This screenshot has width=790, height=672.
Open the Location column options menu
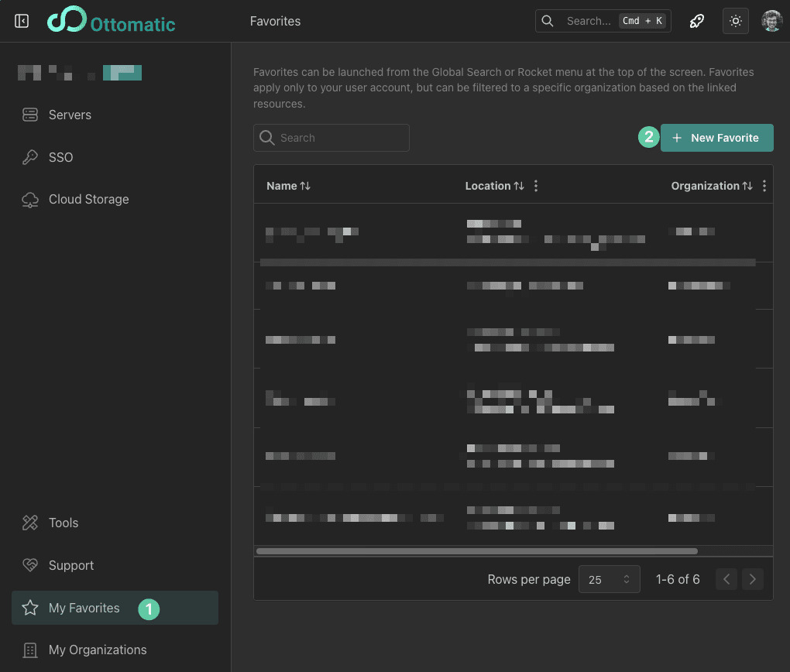click(x=536, y=186)
